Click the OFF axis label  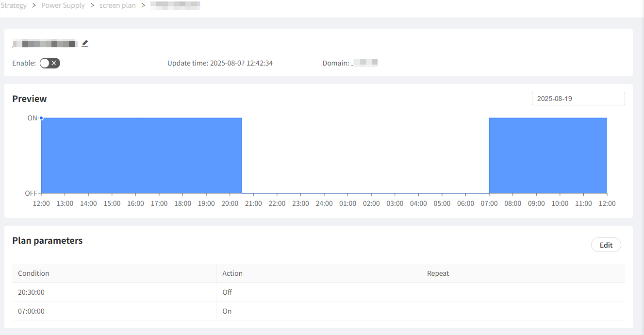(31, 193)
